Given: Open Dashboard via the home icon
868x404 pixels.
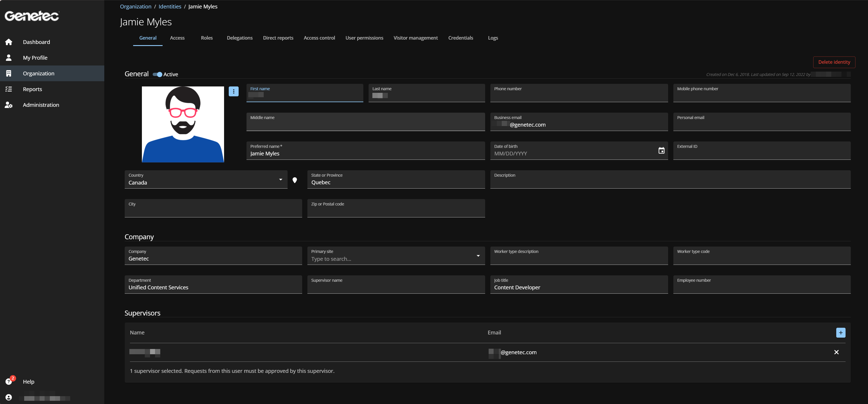Looking at the screenshot, I should coord(8,42).
